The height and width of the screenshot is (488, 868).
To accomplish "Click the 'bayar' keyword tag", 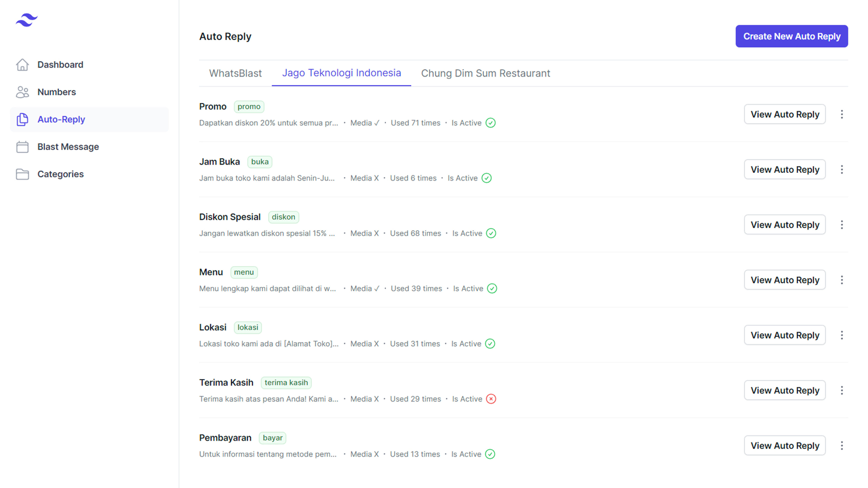I will [273, 438].
